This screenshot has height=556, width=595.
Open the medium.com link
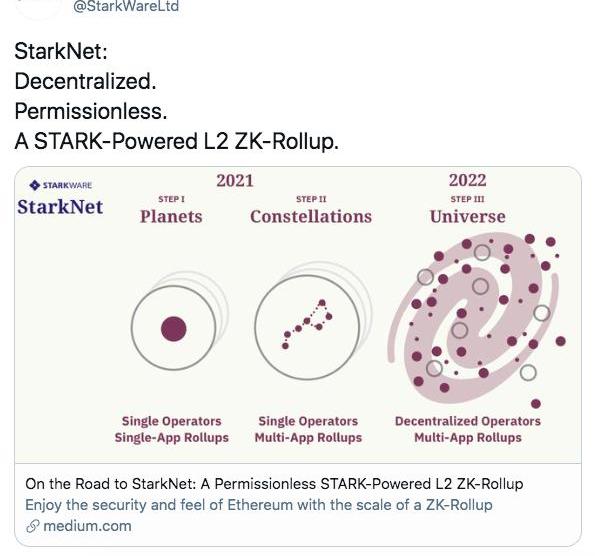(87, 526)
